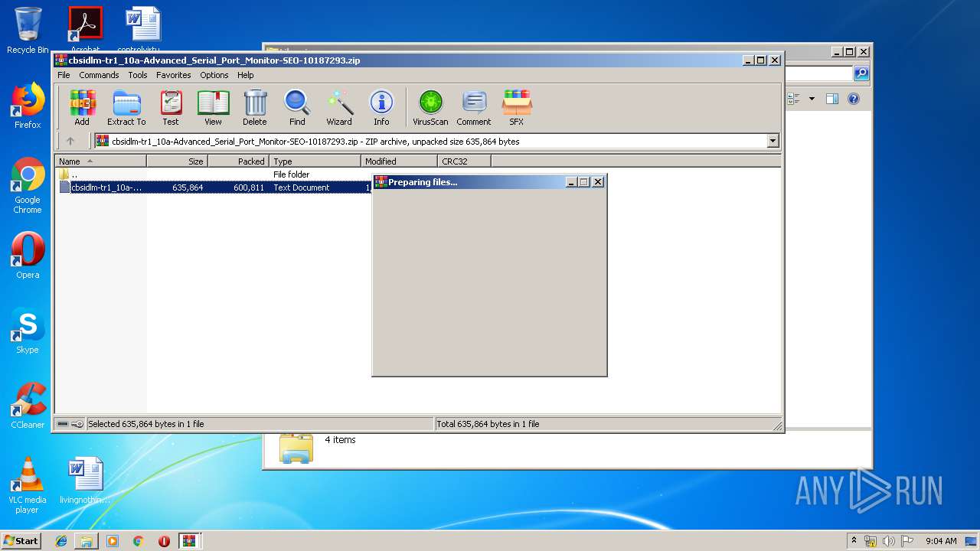The height and width of the screenshot is (551, 980).
Task: Click the Add toolbar icon in WinRAR
Action: pyautogui.click(x=82, y=107)
